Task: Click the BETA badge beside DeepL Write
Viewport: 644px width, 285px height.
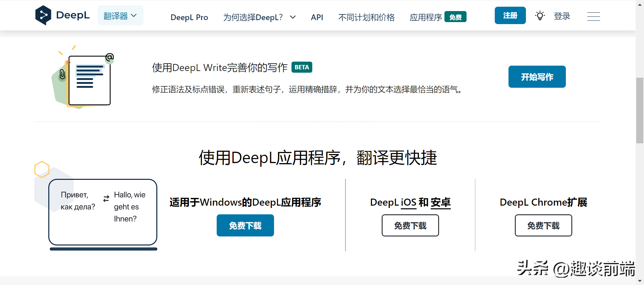Action: pos(302,67)
